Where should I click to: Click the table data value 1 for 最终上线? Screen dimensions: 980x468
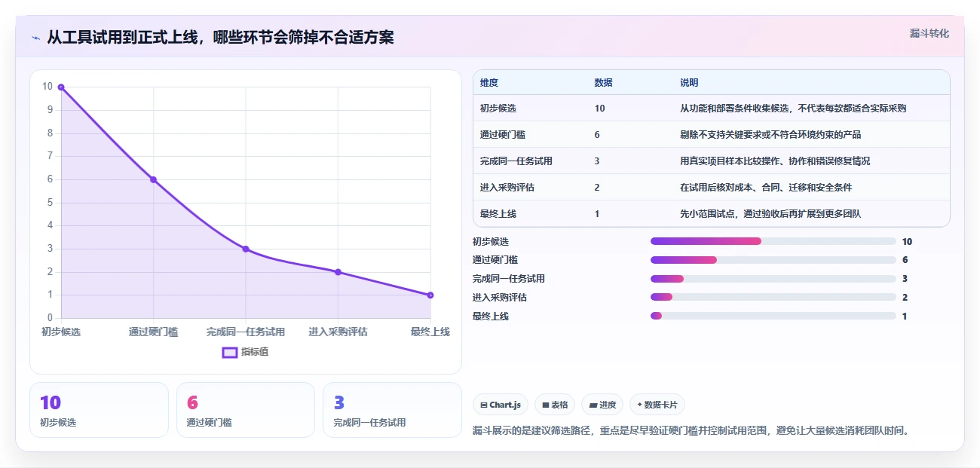(x=597, y=214)
